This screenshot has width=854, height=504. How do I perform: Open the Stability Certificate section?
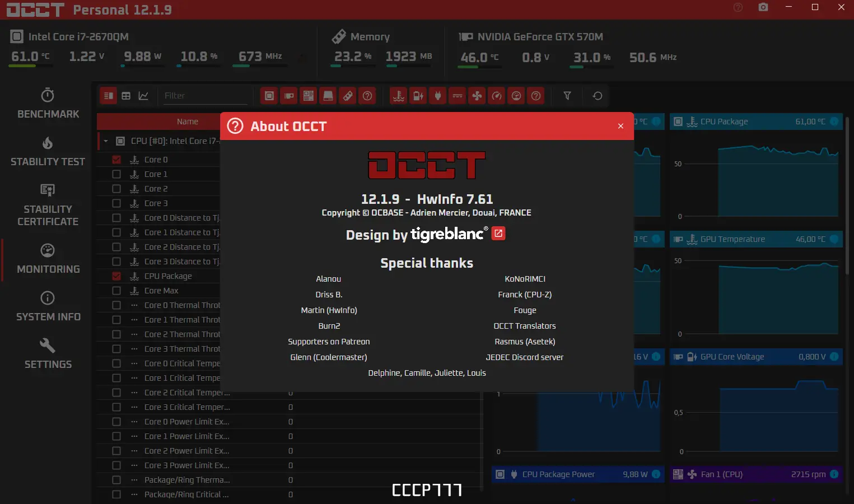click(x=48, y=205)
